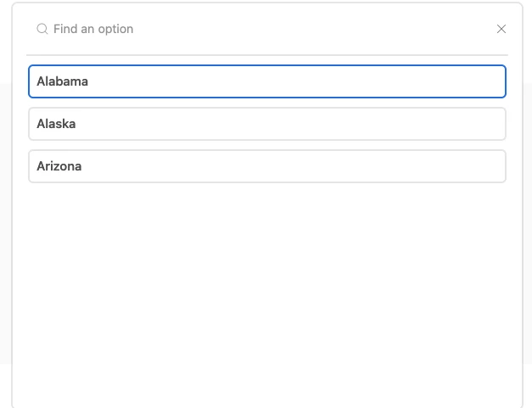Pick the Arizona option
532x408 pixels.
(267, 166)
